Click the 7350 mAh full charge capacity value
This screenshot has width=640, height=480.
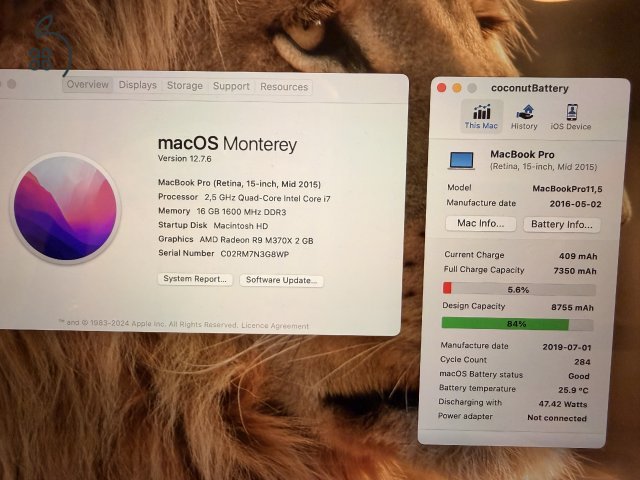pos(575,271)
